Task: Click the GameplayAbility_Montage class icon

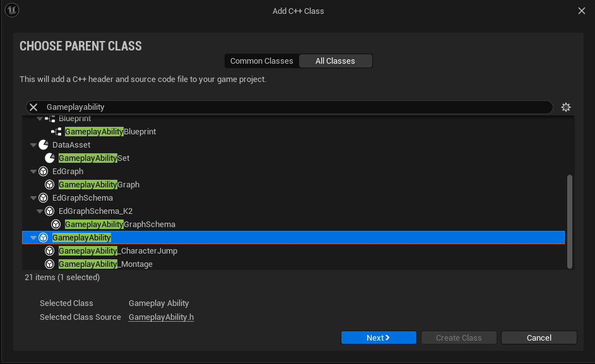Action: (x=50, y=264)
